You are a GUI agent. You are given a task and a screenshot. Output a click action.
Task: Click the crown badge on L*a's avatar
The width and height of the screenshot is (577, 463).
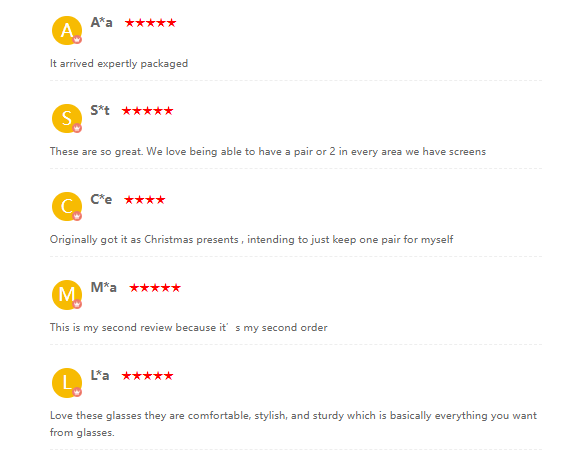point(77,392)
